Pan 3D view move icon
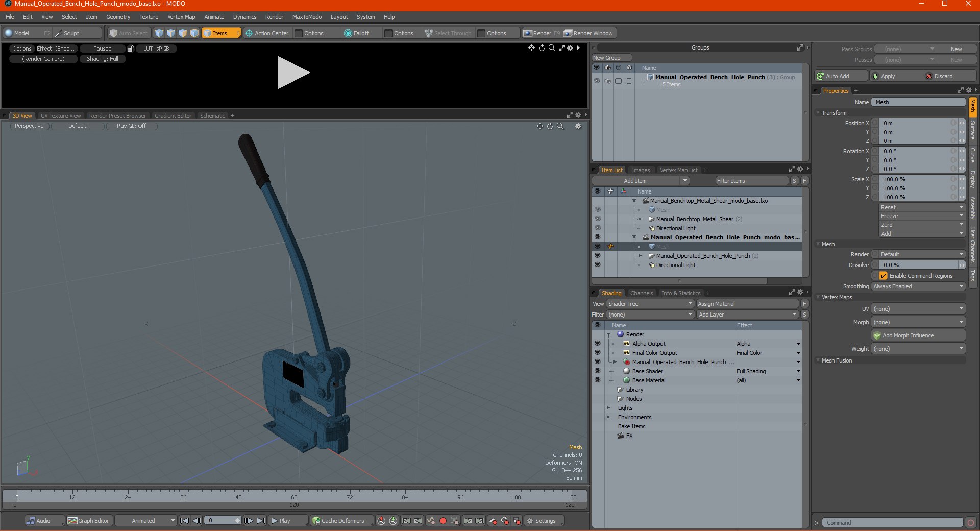Viewport: 980px width, 531px height. [x=540, y=126]
